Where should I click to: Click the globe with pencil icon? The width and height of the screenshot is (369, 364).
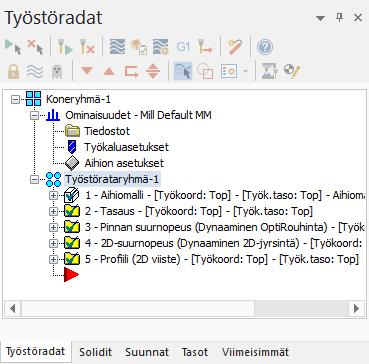(292, 71)
